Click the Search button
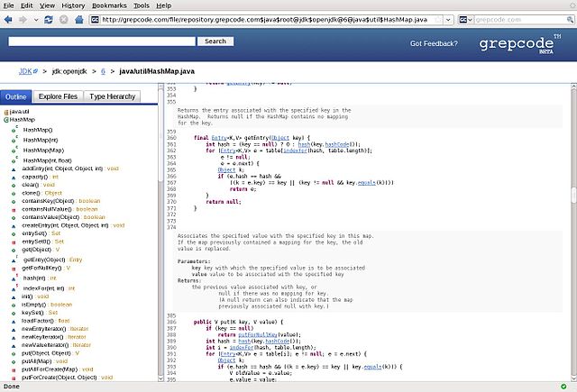The image size is (577, 392). [215, 41]
